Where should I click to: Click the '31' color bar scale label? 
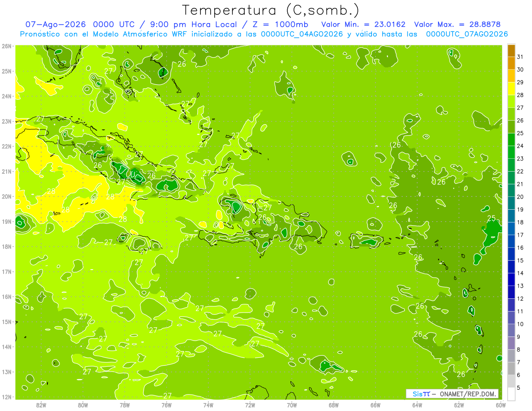[x=520, y=57]
